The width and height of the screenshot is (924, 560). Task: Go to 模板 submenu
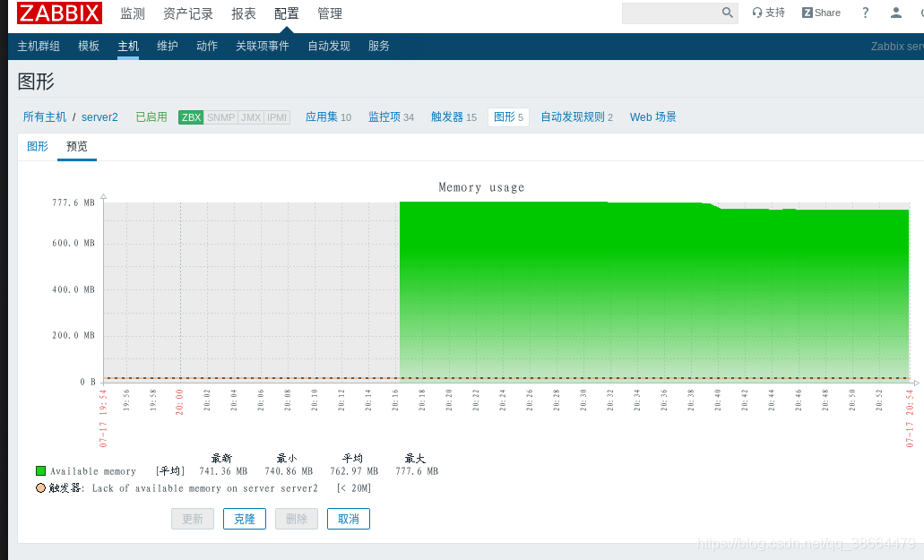(x=89, y=46)
